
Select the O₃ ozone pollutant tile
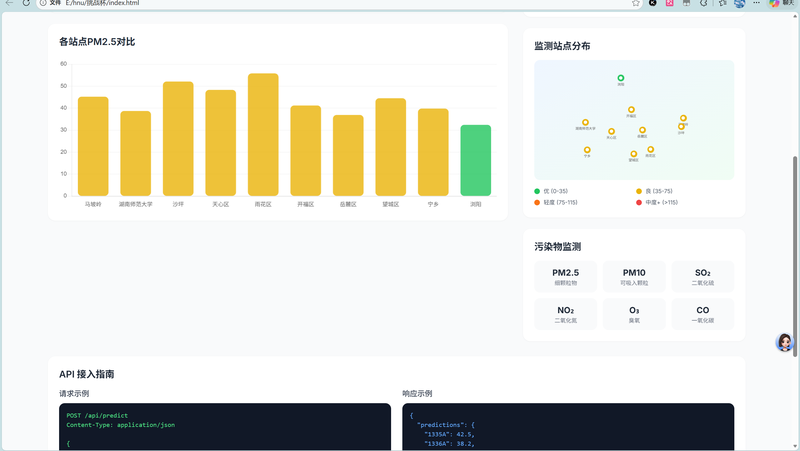pos(634,314)
